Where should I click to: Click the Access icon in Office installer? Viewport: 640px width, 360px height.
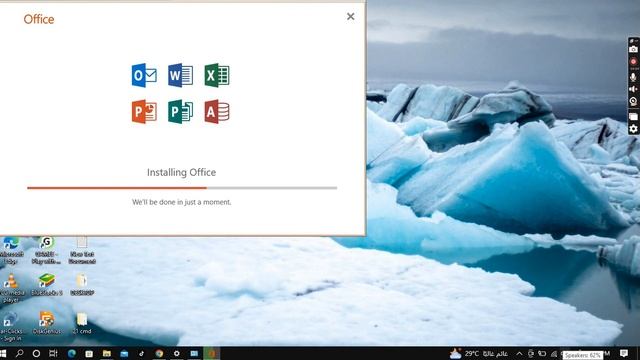(x=217, y=111)
